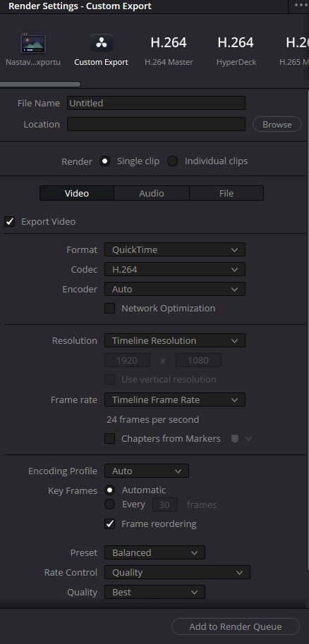Choose the HyperDeck preset
Image resolution: width=309 pixels, height=644 pixels.
click(x=236, y=42)
